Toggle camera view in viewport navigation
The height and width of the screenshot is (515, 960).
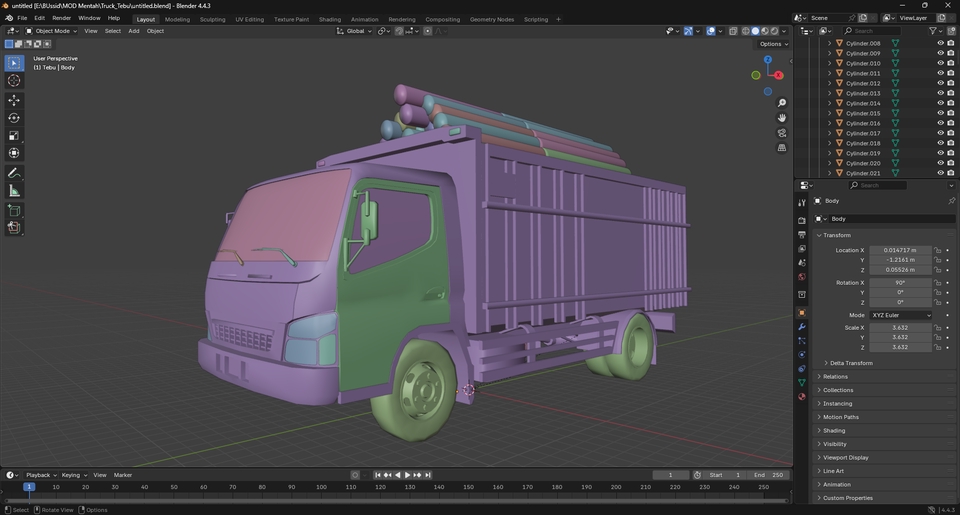point(782,133)
